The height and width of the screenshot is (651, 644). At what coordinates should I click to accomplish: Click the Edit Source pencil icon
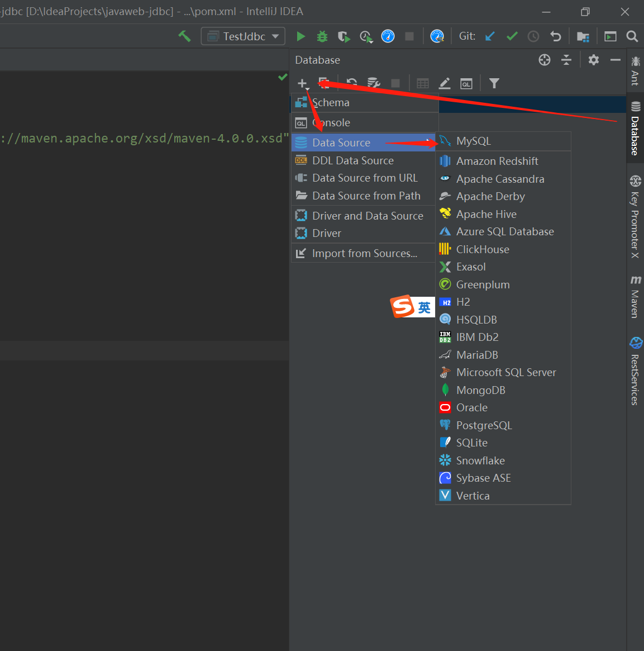pos(445,83)
